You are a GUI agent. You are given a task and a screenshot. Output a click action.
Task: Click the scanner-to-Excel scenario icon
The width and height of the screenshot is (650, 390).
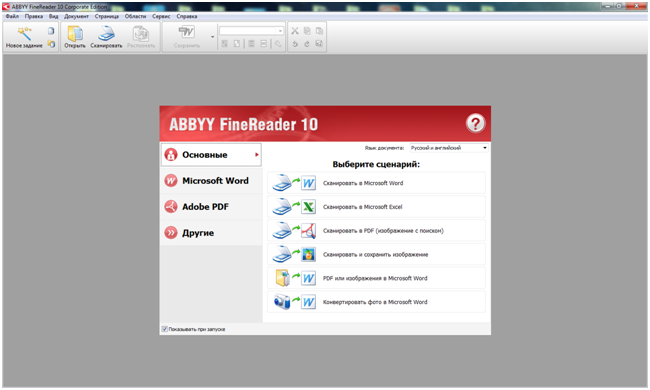tap(294, 206)
